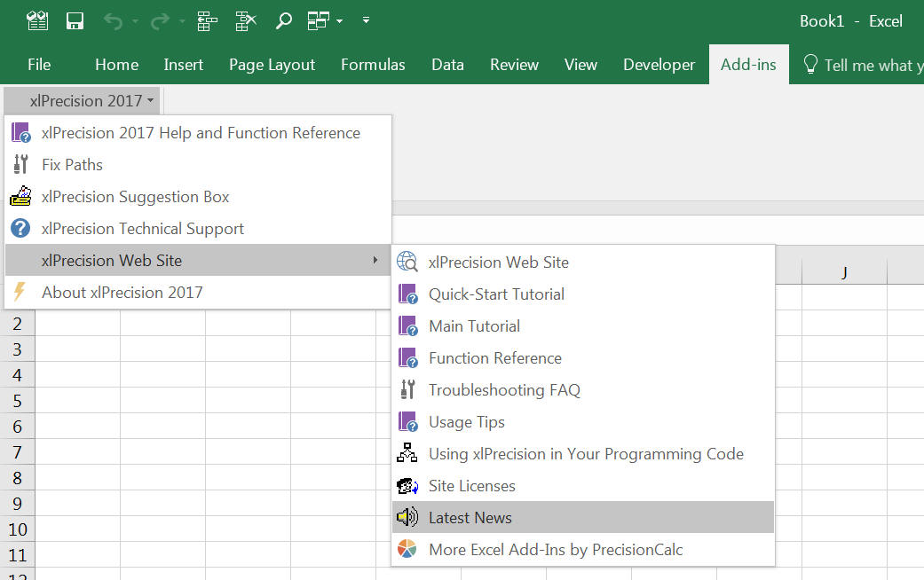924x580 pixels.
Task: Open the Review ribbon tab
Action: click(515, 64)
